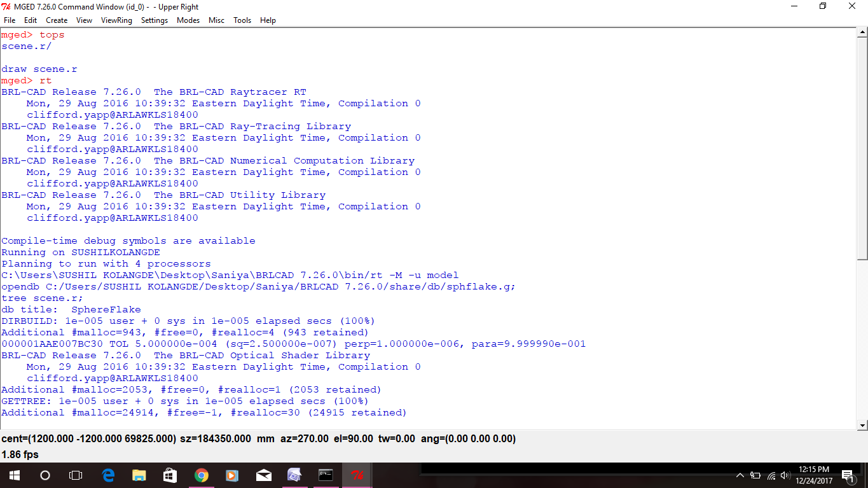Click the Windows Start button
This screenshot has height=488, width=868.
pos(14,475)
